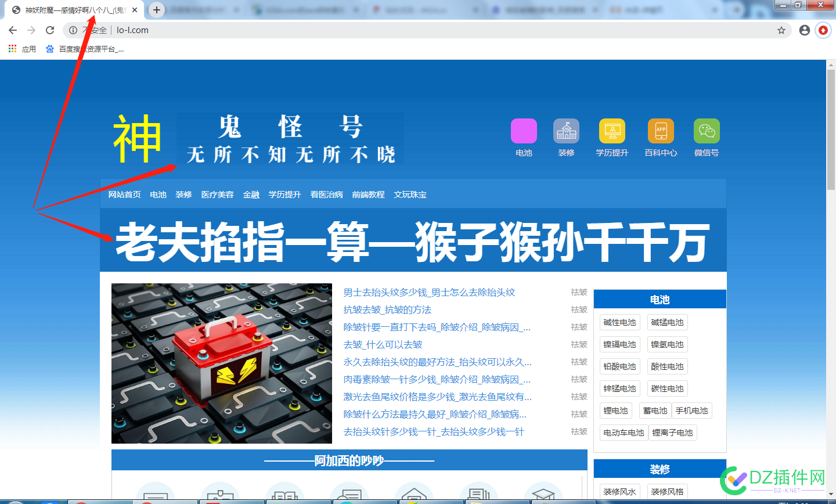Click the address bar showing lo-l.com
The height and width of the screenshot is (504, 836).
pyautogui.click(x=427, y=30)
